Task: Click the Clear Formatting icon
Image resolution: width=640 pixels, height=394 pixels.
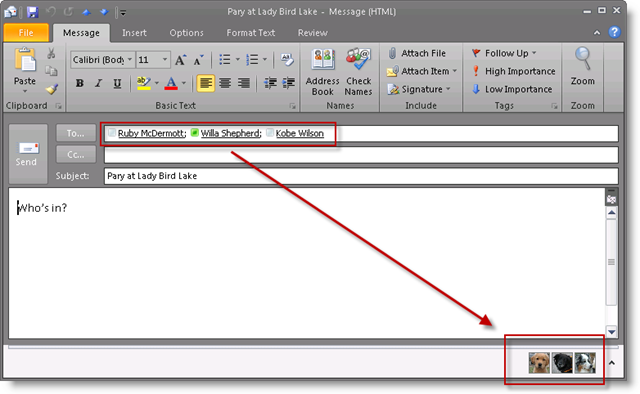Action: [x=287, y=60]
